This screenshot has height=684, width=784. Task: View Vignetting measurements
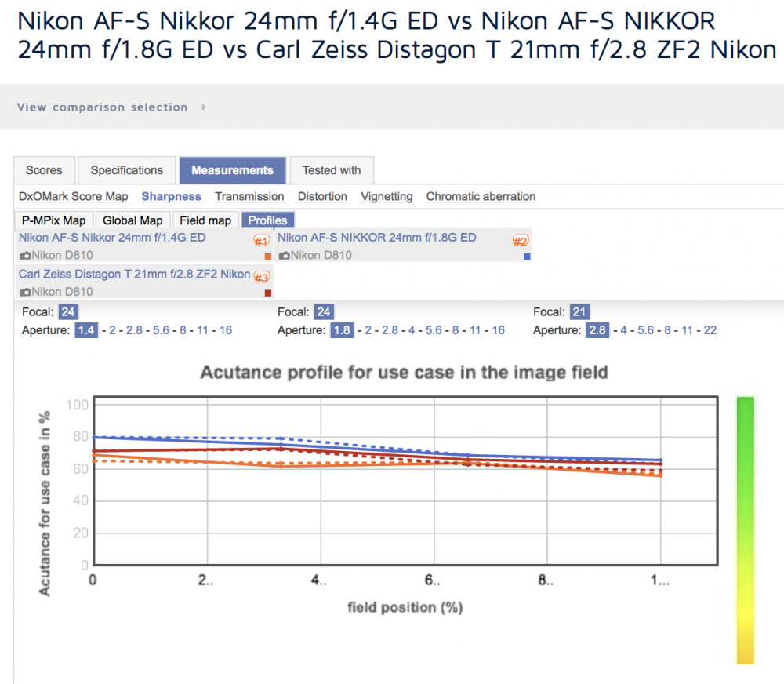(x=387, y=197)
